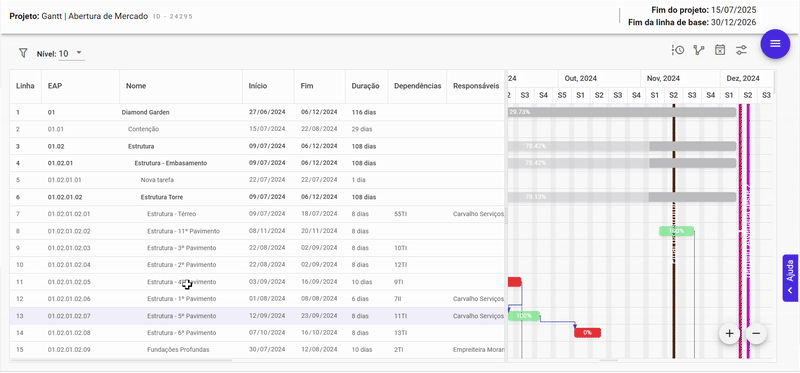Select the Contenção task row
This screenshot has width=800, height=373.
pos(257,129)
